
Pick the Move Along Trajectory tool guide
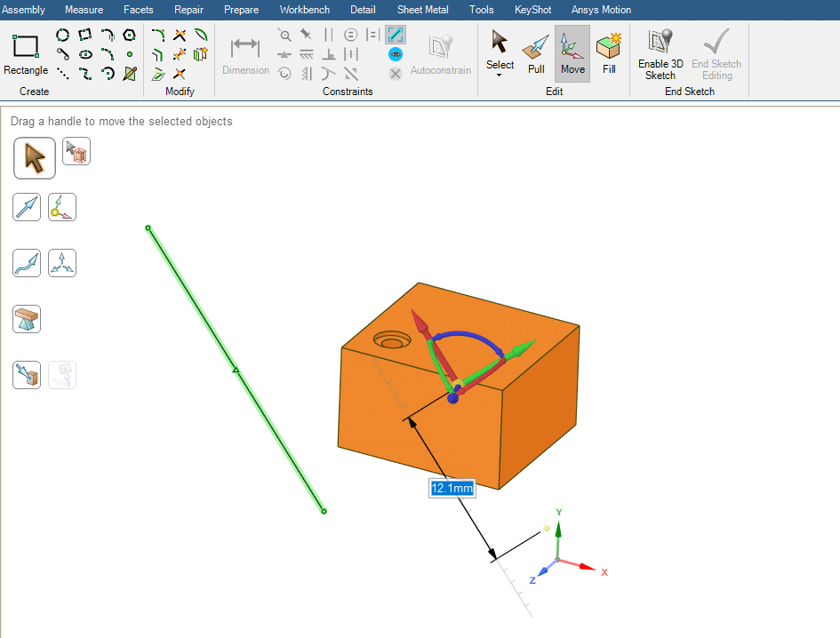point(27,263)
